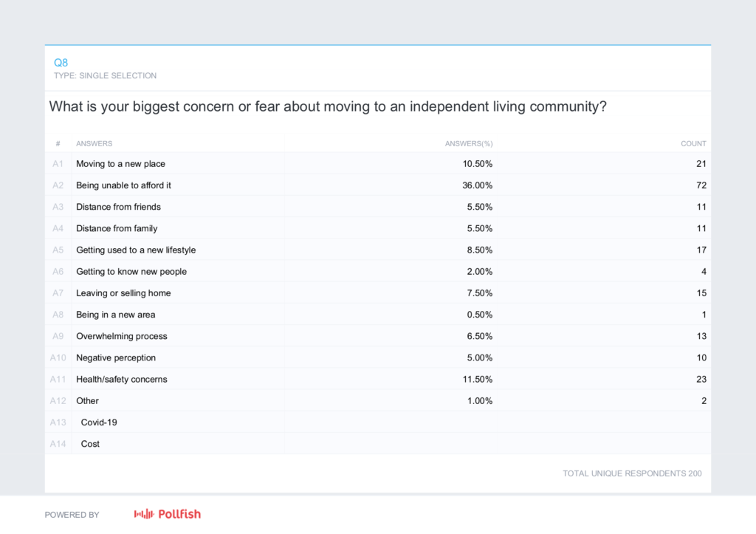Select 'Being unable to afford it' answer

(x=123, y=185)
